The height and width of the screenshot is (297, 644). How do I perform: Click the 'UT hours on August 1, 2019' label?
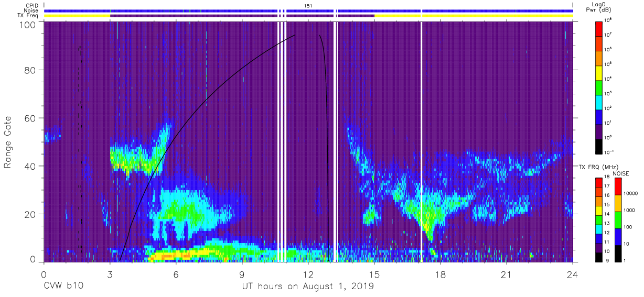[x=308, y=287]
